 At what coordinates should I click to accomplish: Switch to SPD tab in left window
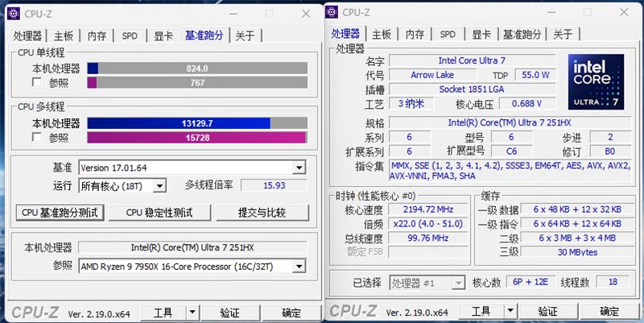(130, 35)
